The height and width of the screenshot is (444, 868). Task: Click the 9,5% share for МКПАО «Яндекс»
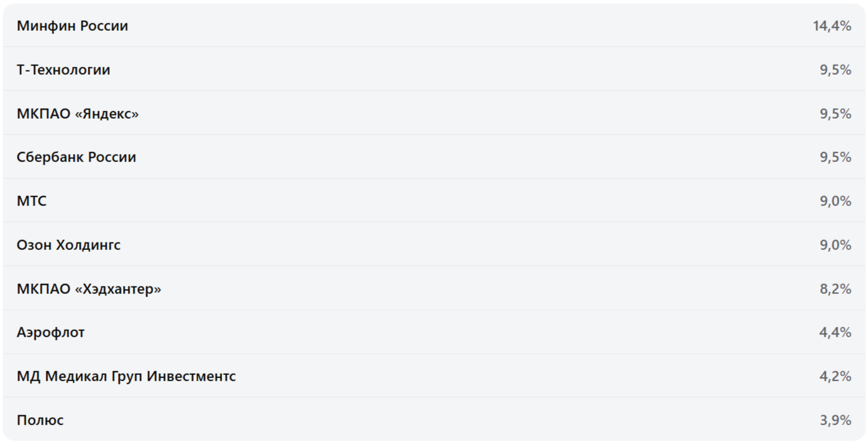pos(835,114)
